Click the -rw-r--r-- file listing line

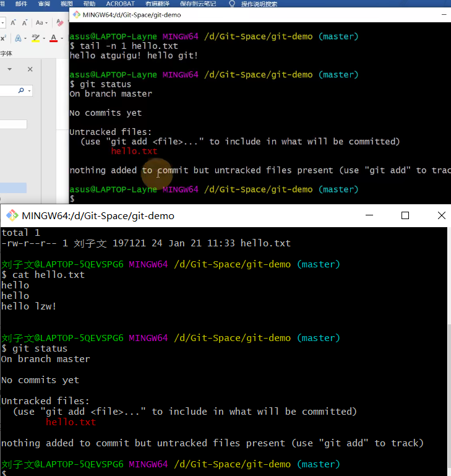tap(146, 243)
